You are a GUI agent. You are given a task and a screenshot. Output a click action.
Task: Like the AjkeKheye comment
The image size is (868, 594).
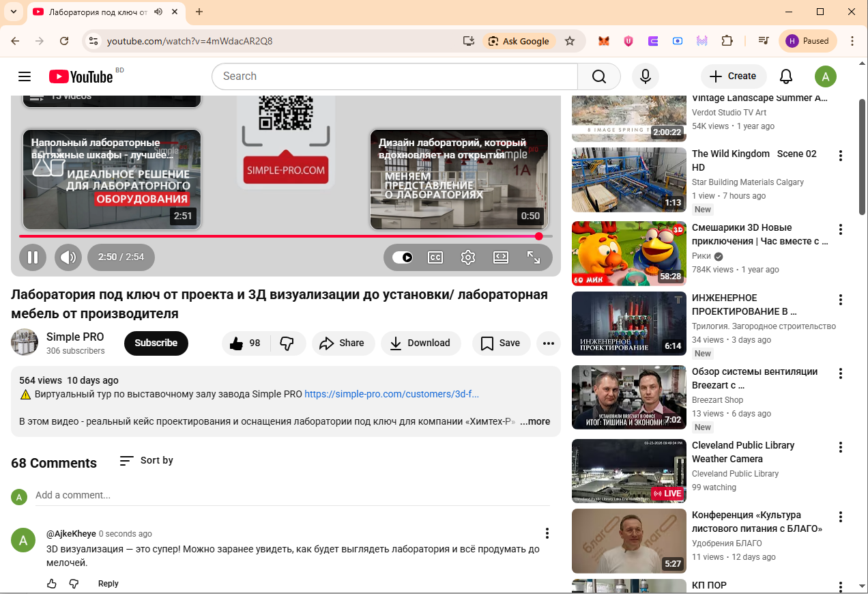pos(52,584)
